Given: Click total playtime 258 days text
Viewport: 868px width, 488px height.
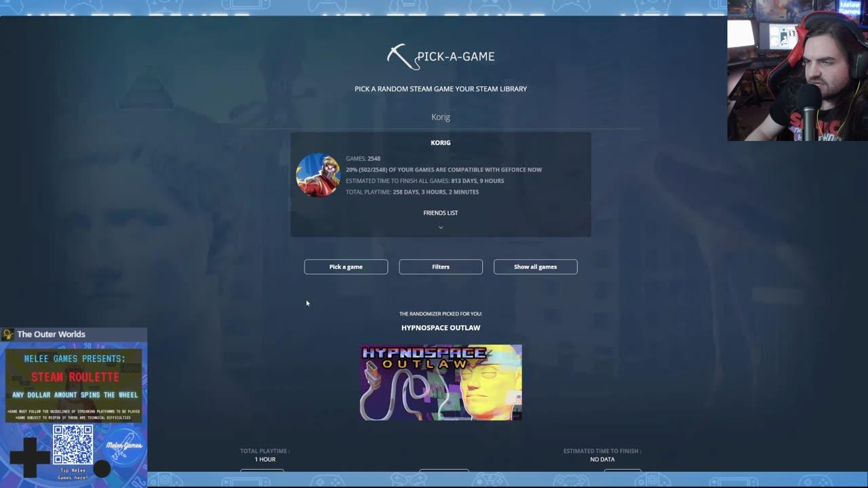Looking at the screenshot, I should click(x=412, y=192).
